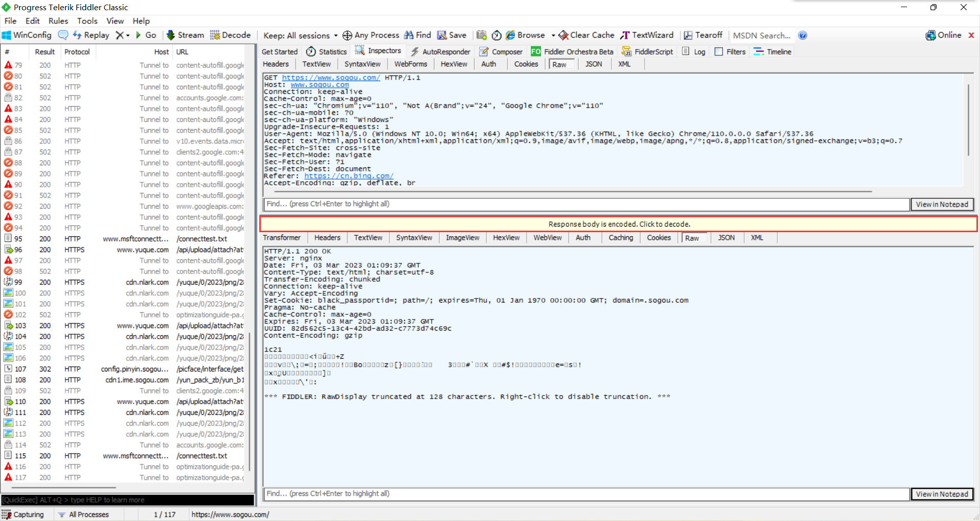Screen dimensions: 980x521
Task: Click the timer stopwatch icon
Action: pos(497,35)
